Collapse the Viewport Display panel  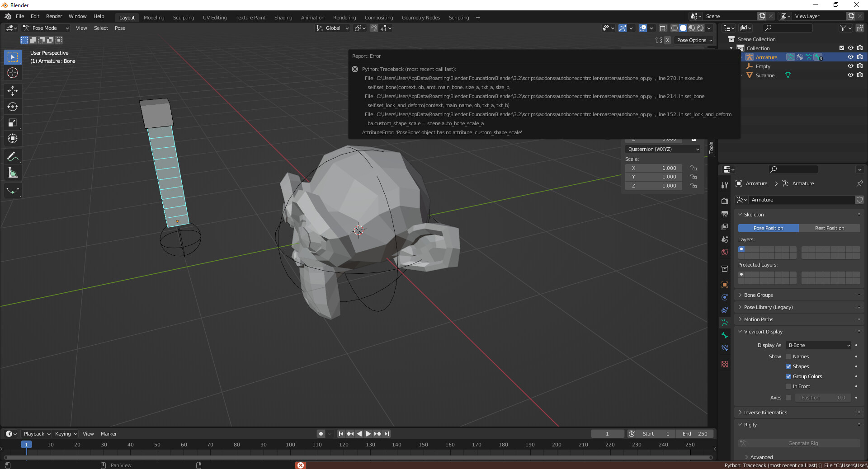(764, 331)
